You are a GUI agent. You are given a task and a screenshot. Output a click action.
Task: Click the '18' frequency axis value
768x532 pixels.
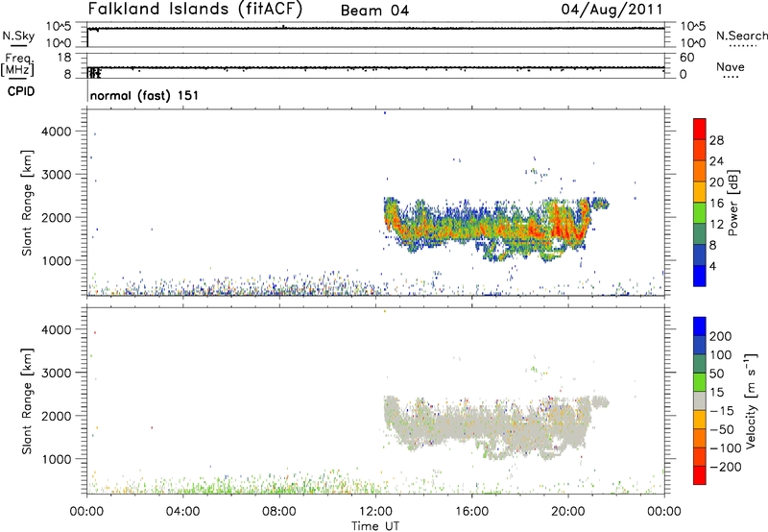[x=64, y=58]
